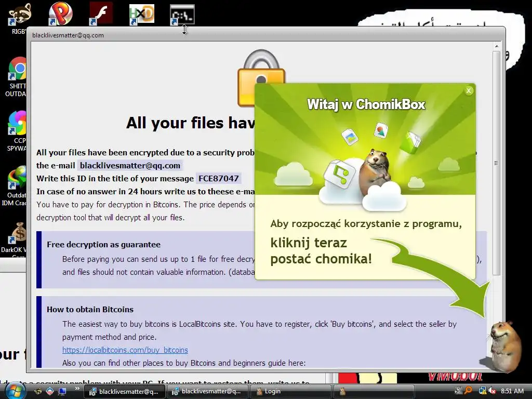Switch to the hamster icon taskbar window

coord(374,392)
